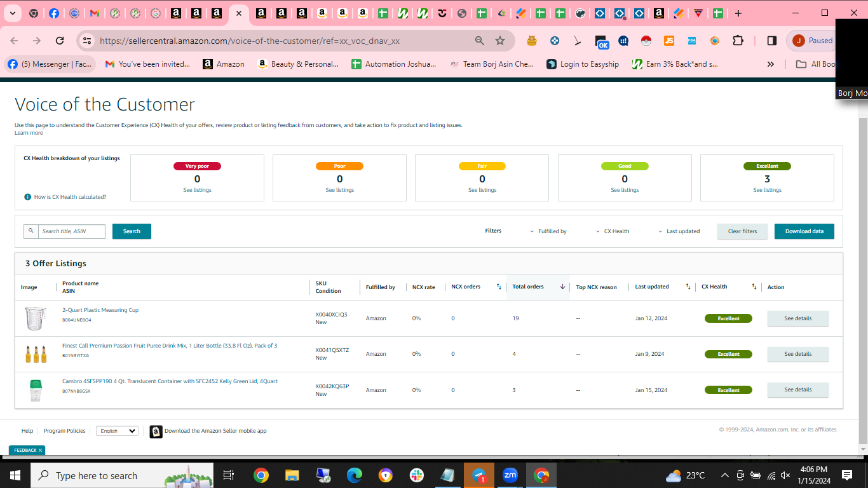868x488 pixels.
Task: View site information icon in address bar
Action: (x=88, y=41)
